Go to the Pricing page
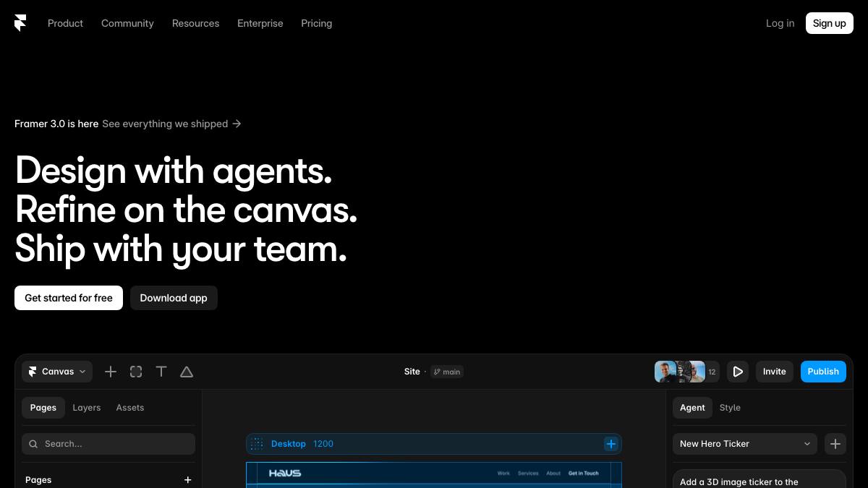Image resolution: width=868 pixels, height=488 pixels. click(x=317, y=23)
